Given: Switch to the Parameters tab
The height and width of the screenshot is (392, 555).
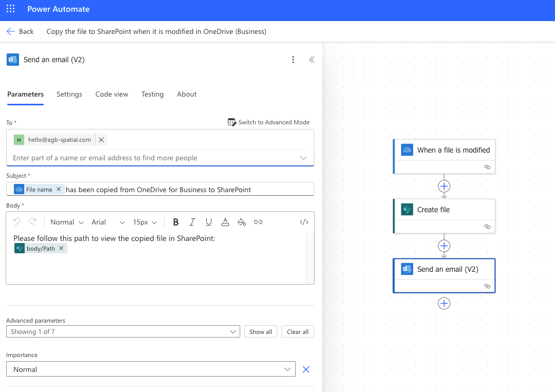Looking at the screenshot, I should (x=26, y=95).
